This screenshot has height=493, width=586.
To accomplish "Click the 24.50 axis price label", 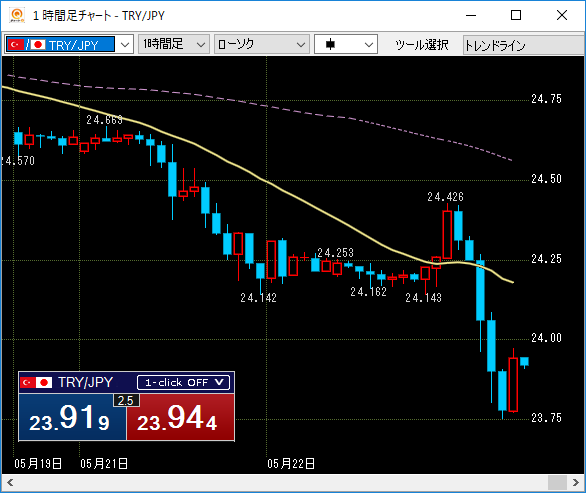I will tap(546, 179).
